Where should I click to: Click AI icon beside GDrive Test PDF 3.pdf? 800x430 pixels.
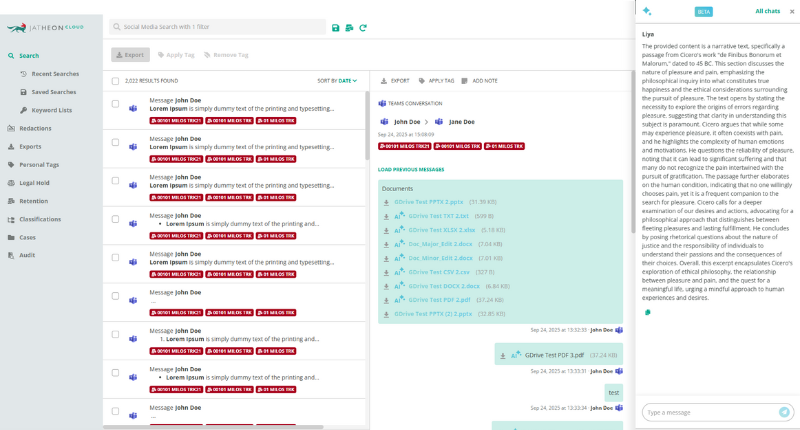click(x=516, y=354)
